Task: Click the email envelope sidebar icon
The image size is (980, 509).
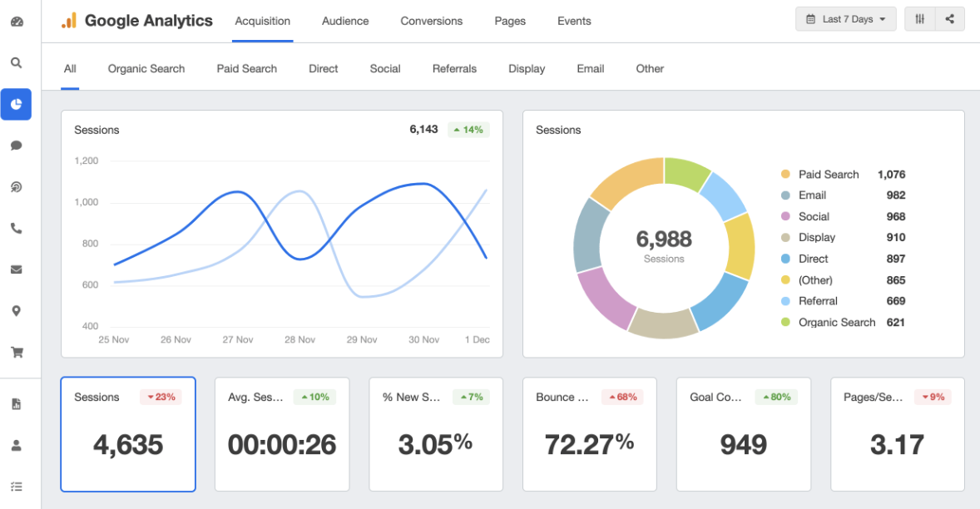Action: (17, 269)
